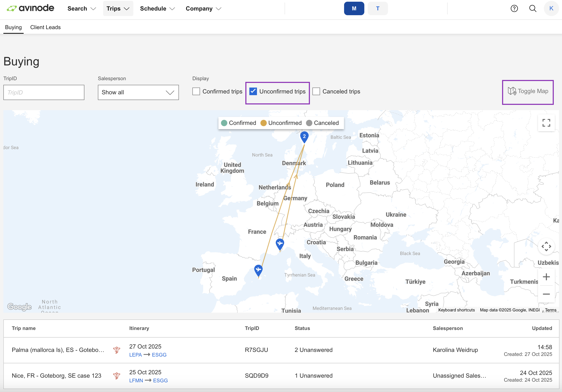The image size is (562, 392).
Task: Uncheck the Unconfirmed trips checkbox
Action: click(253, 92)
